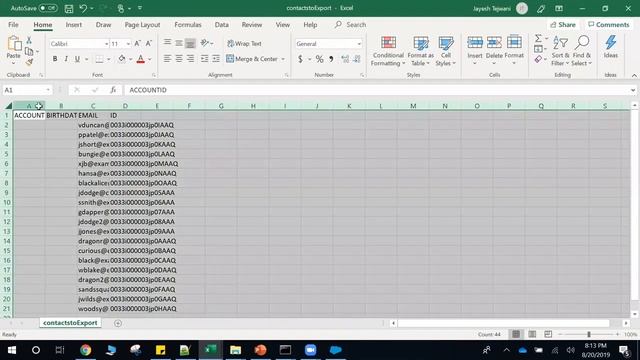
Task: Open Sort & Filter dropdown
Action: coord(560,51)
